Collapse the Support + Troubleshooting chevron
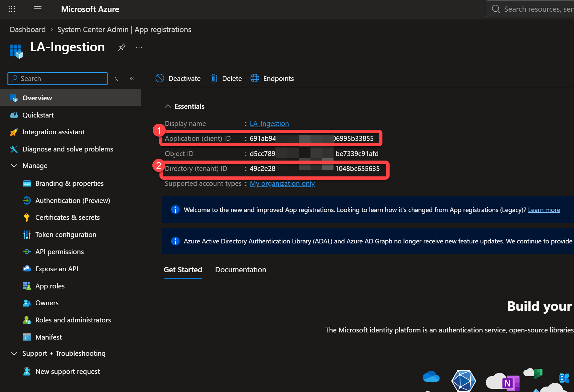Screen dimensions: 574x392 coord(14,353)
